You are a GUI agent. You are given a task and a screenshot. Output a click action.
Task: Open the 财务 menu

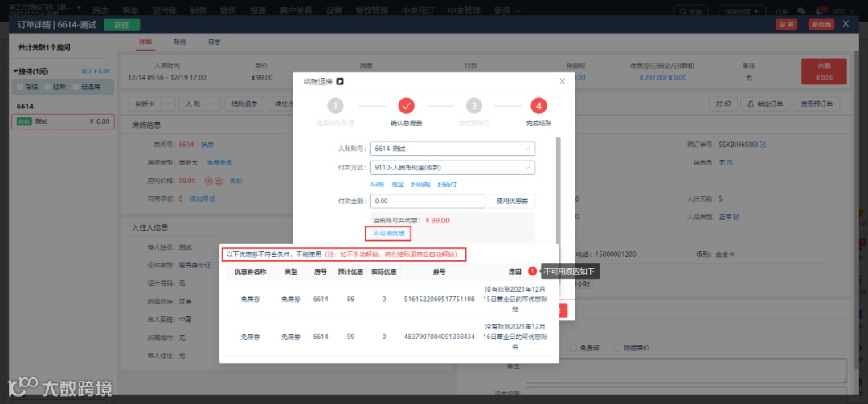point(198,10)
